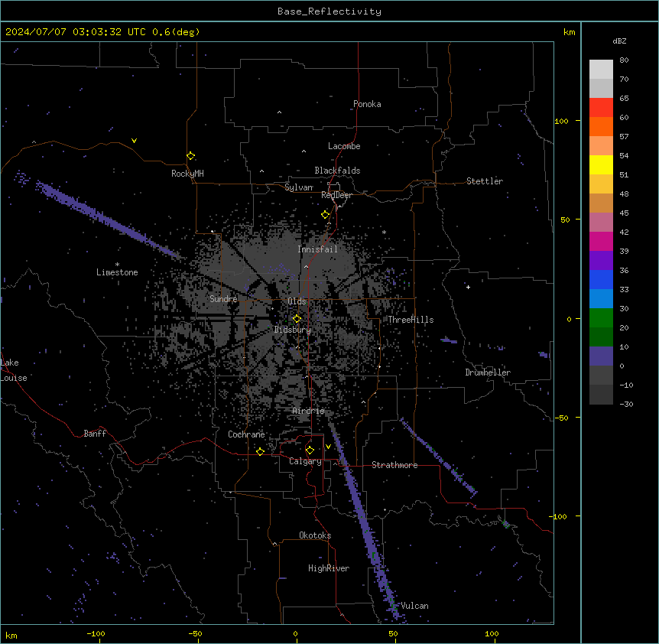Click the Vulcan city label

[414, 606]
